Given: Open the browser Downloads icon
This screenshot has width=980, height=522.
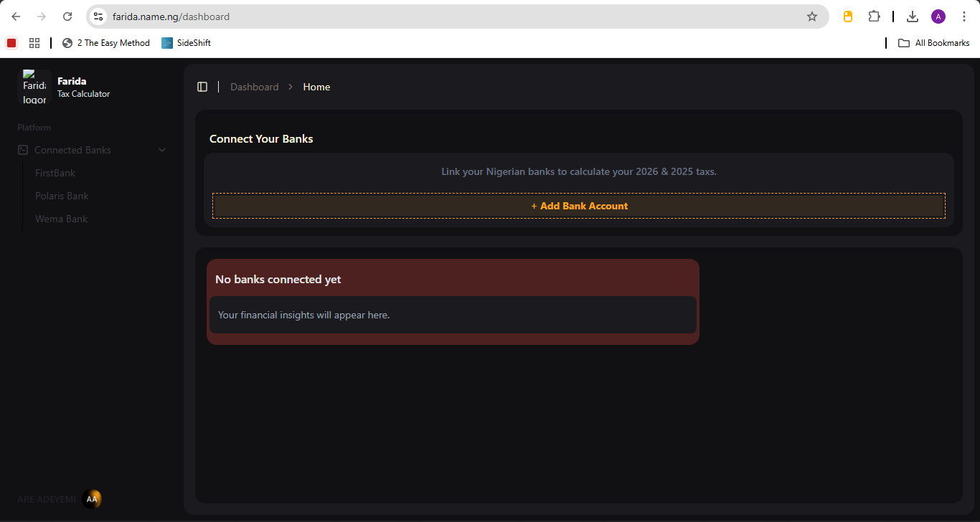Looking at the screenshot, I should [913, 16].
